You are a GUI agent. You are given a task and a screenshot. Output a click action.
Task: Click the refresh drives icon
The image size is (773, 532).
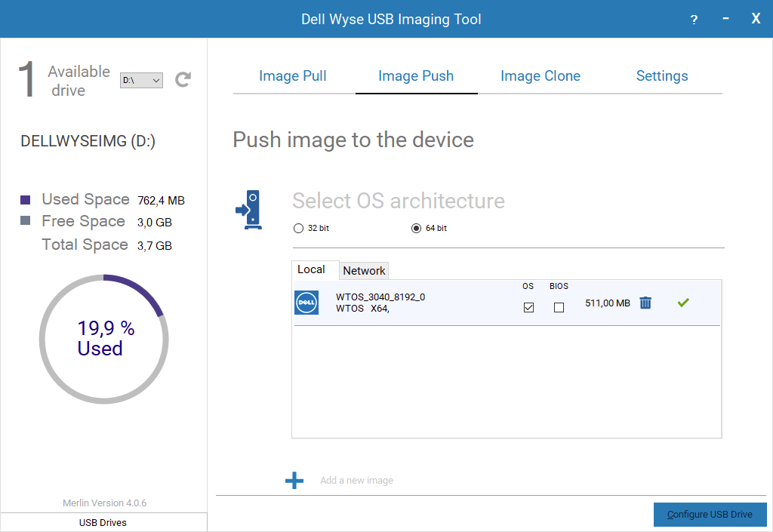(x=183, y=79)
